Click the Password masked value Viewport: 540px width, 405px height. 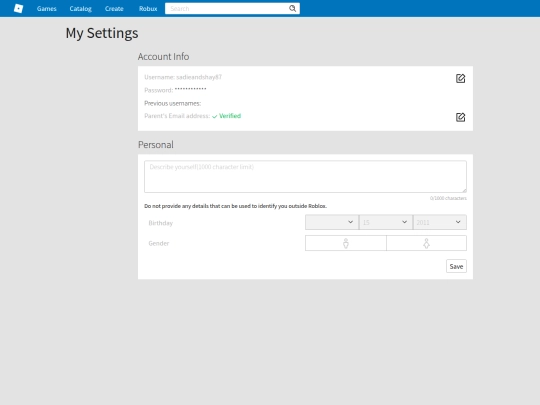click(x=190, y=90)
